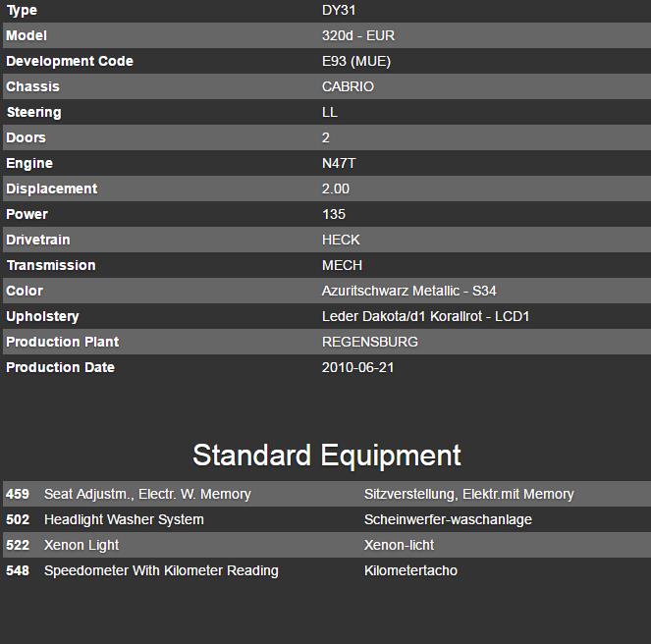Select the Kilometertacho text
Screen dimensions: 651x644
pos(410,571)
